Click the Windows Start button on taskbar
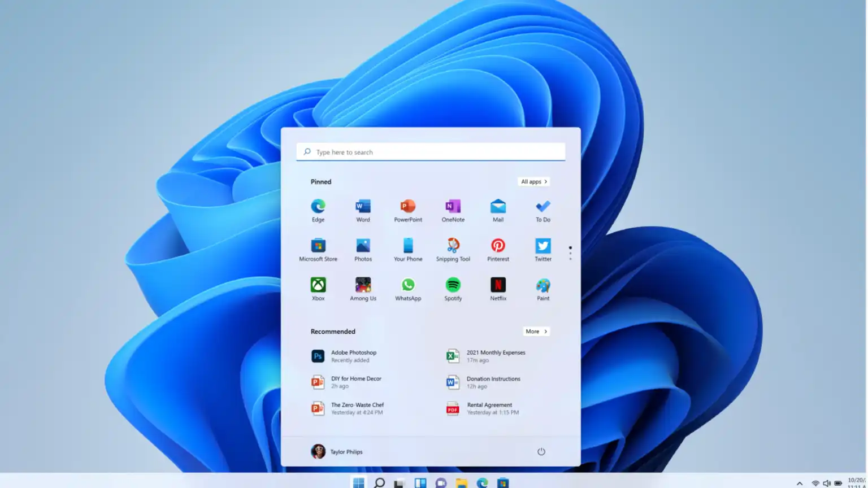This screenshot has width=868, height=488. pyautogui.click(x=358, y=482)
